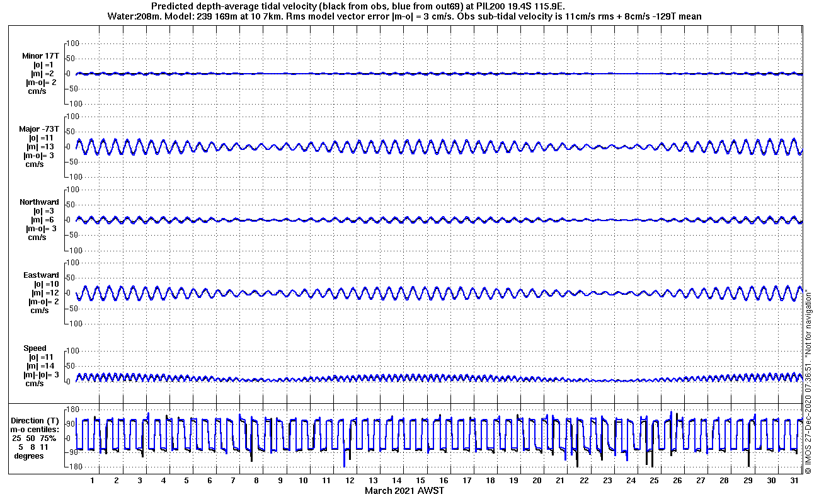Click the day '5' tick label

186,481
